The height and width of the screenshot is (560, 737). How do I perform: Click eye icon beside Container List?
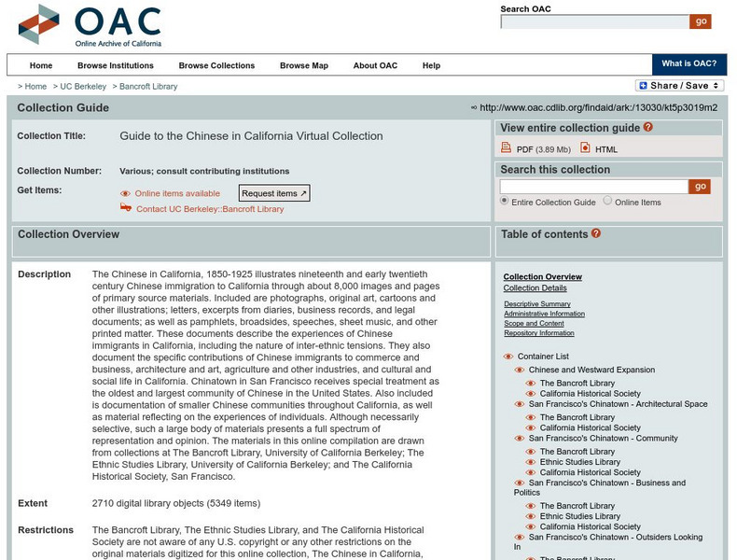pos(508,357)
